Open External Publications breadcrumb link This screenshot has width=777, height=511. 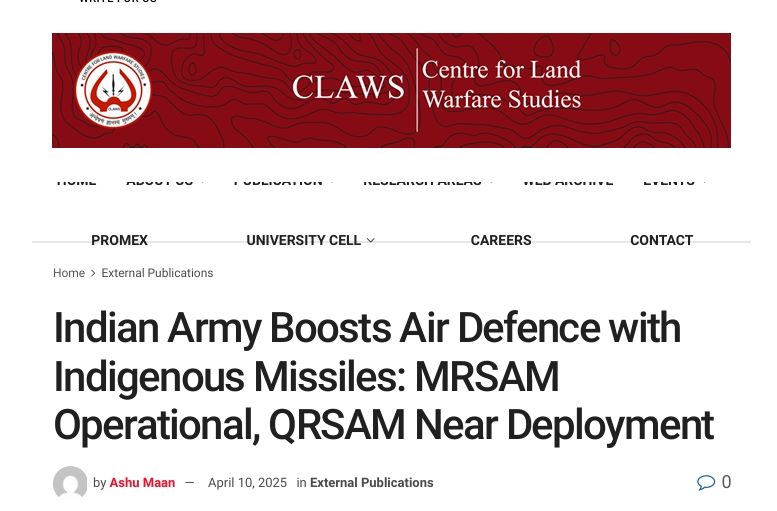(x=157, y=273)
